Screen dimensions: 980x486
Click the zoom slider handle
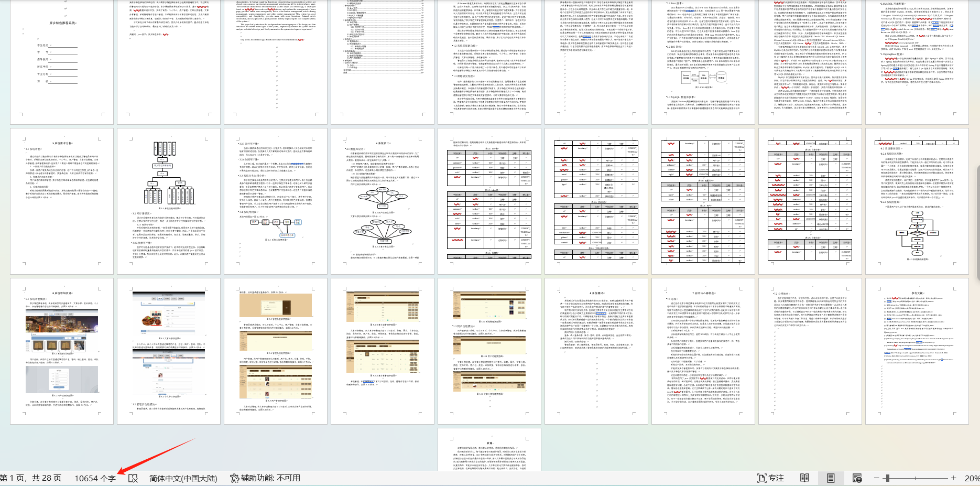pos(887,478)
